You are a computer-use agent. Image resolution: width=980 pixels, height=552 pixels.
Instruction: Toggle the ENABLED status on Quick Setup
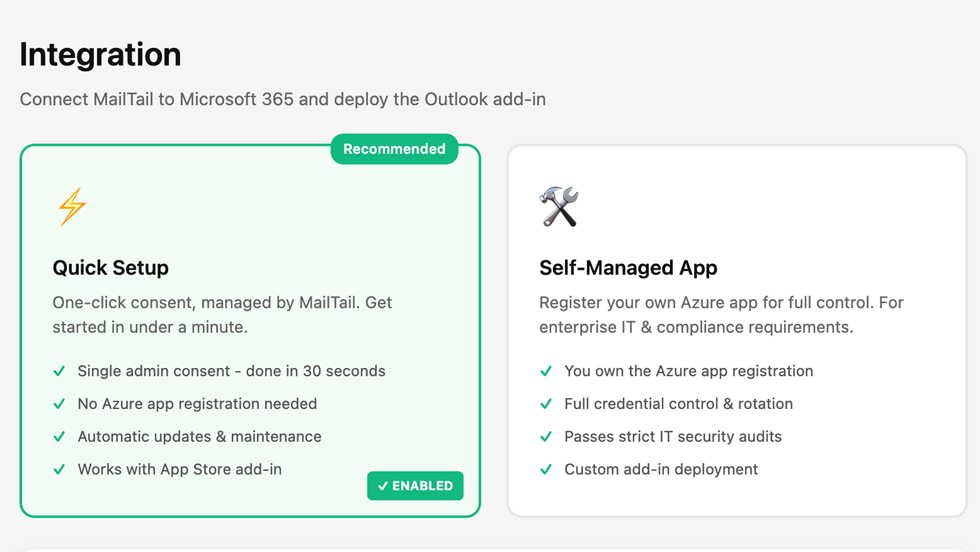[415, 486]
